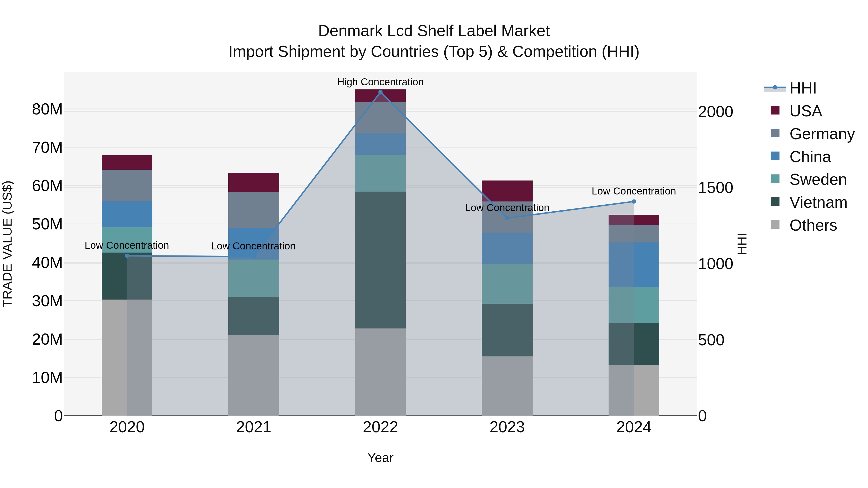Toggle the Sweden legend label

click(818, 180)
